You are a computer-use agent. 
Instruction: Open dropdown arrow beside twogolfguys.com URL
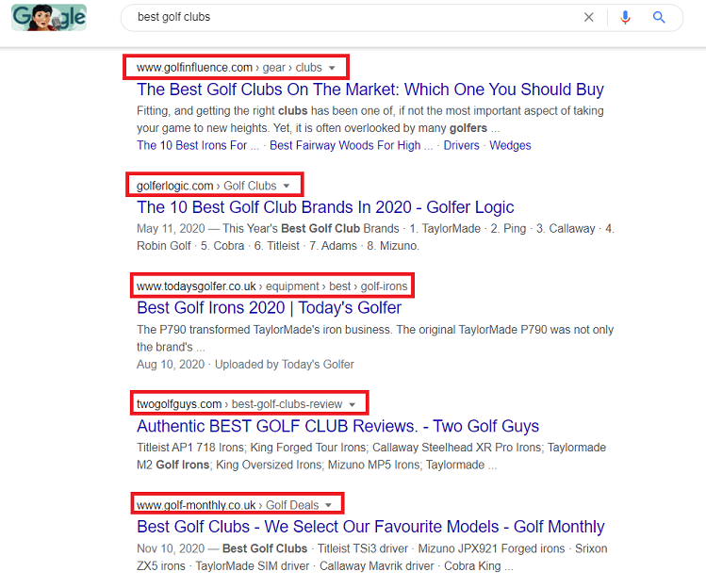pos(353,404)
